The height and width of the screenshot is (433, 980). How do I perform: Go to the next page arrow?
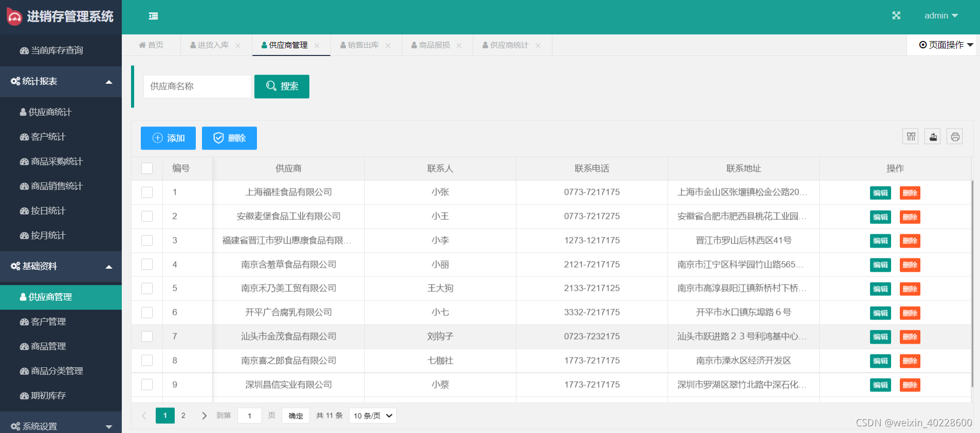point(204,416)
